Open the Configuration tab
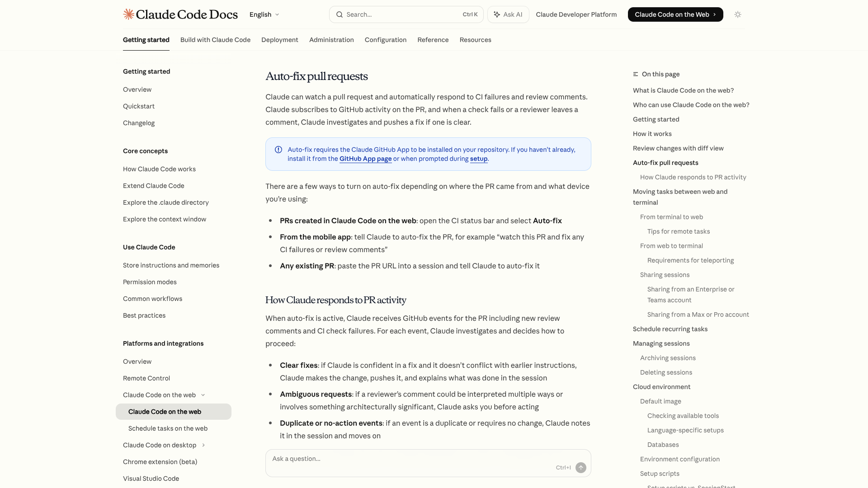This screenshot has width=868, height=488. point(385,40)
